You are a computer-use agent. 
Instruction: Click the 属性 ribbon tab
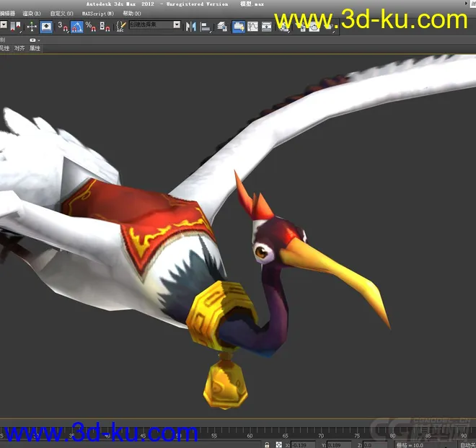[35, 48]
